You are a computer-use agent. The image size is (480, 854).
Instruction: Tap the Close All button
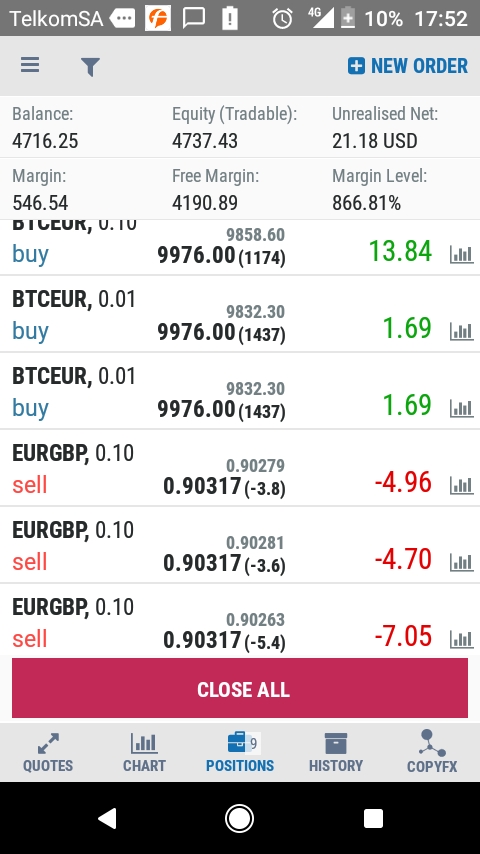click(240, 688)
